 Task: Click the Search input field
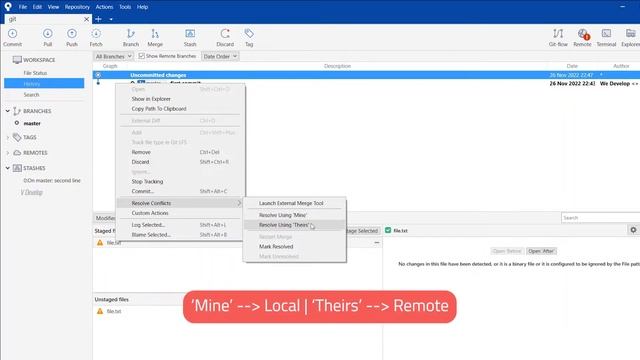coord(600,218)
